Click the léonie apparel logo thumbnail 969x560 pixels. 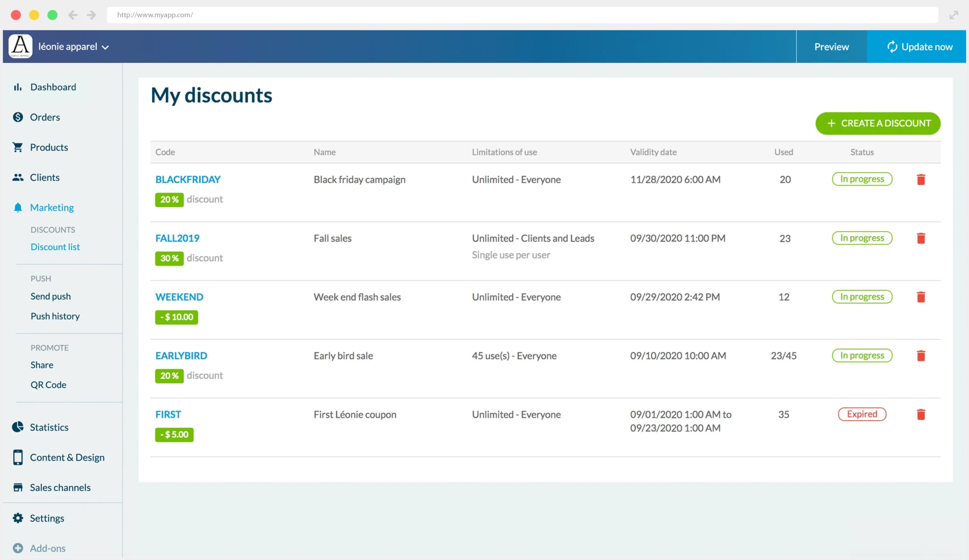pos(20,47)
